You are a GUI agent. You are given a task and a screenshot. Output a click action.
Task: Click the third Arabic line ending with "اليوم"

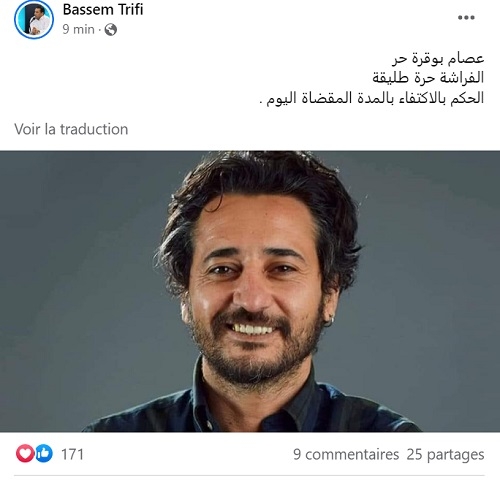coord(372,98)
